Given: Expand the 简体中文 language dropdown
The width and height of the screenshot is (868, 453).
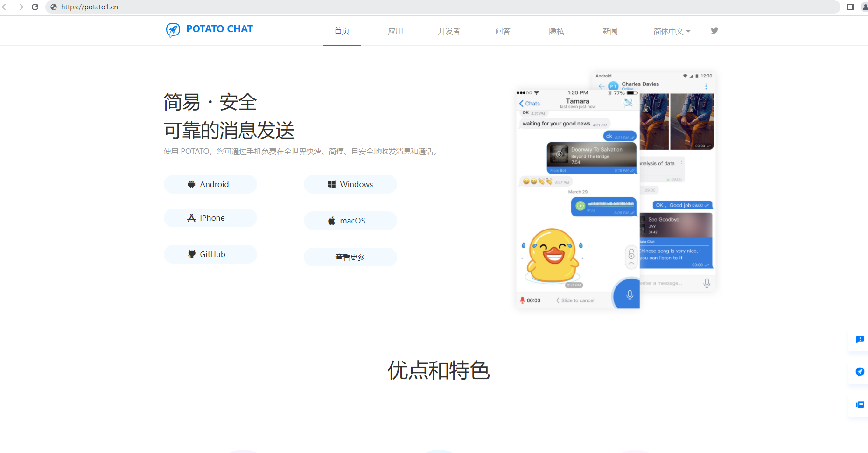Looking at the screenshot, I should tap(672, 31).
